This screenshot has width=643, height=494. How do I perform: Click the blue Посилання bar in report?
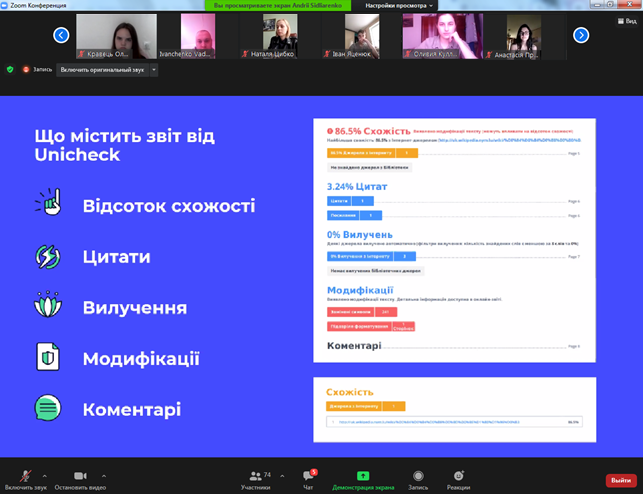point(354,215)
